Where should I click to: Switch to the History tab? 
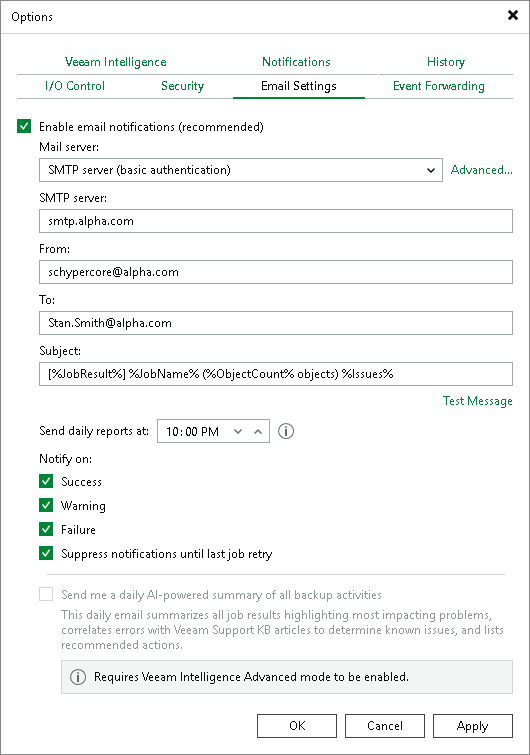click(446, 62)
